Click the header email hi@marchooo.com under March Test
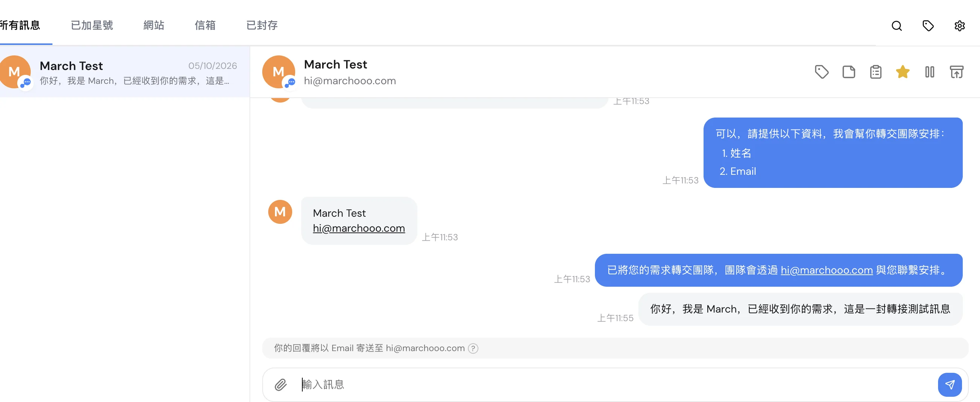 (x=350, y=80)
